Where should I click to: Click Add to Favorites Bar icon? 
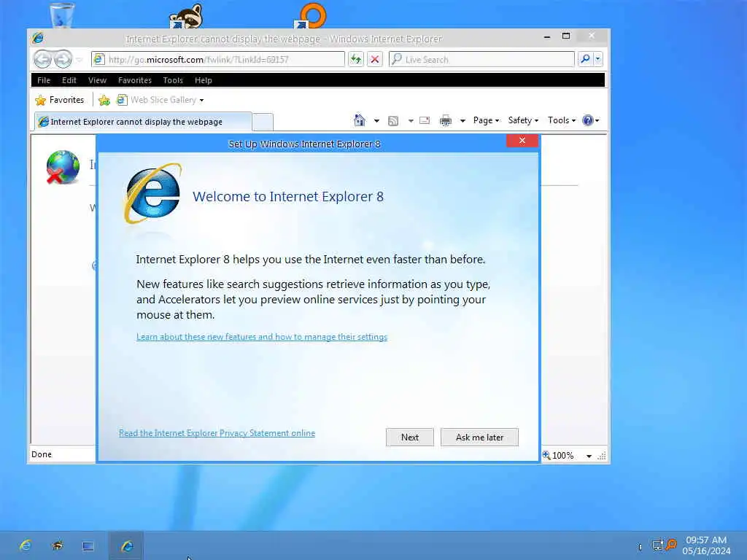click(x=104, y=100)
